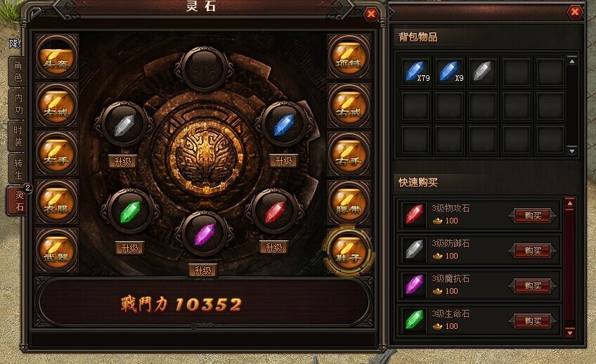This screenshot has width=596, height=364.
Task: Choose the 武器 weapon equipment slot
Action: (x=57, y=250)
